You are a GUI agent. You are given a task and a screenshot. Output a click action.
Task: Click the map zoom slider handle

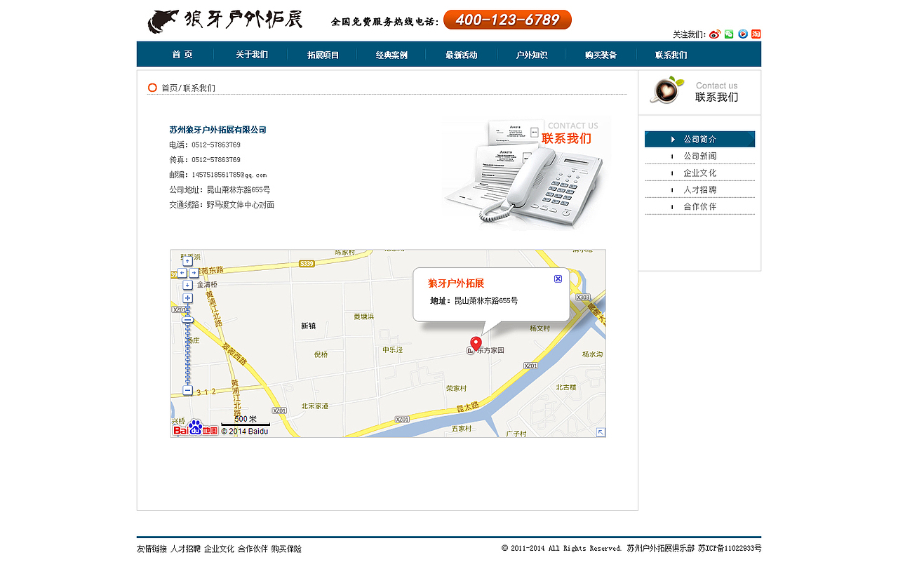click(x=187, y=321)
